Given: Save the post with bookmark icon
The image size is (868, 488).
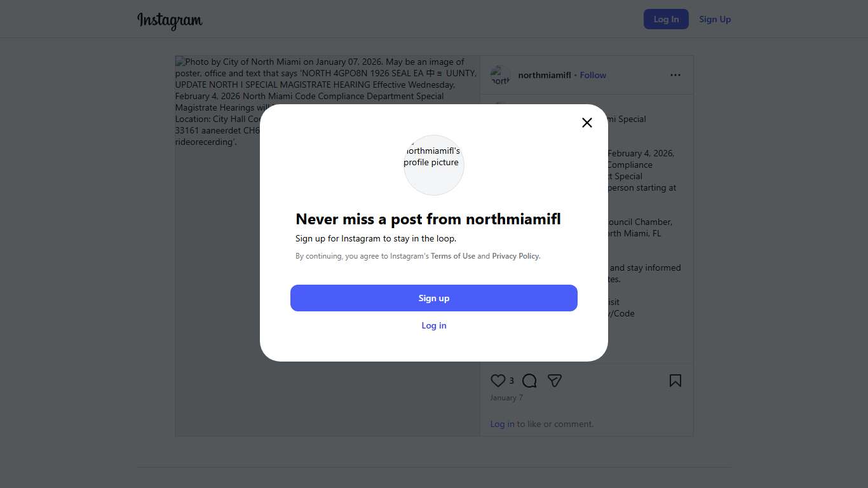Looking at the screenshot, I should [x=675, y=381].
